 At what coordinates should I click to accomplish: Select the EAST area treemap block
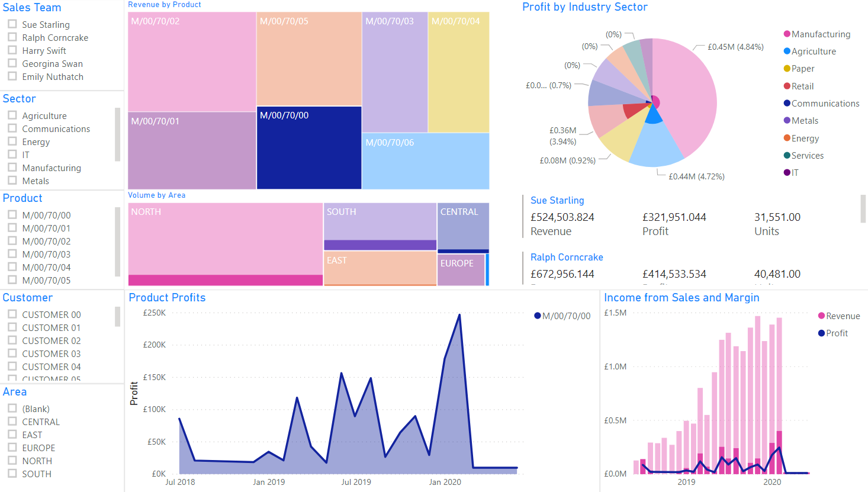pos(380,268)
